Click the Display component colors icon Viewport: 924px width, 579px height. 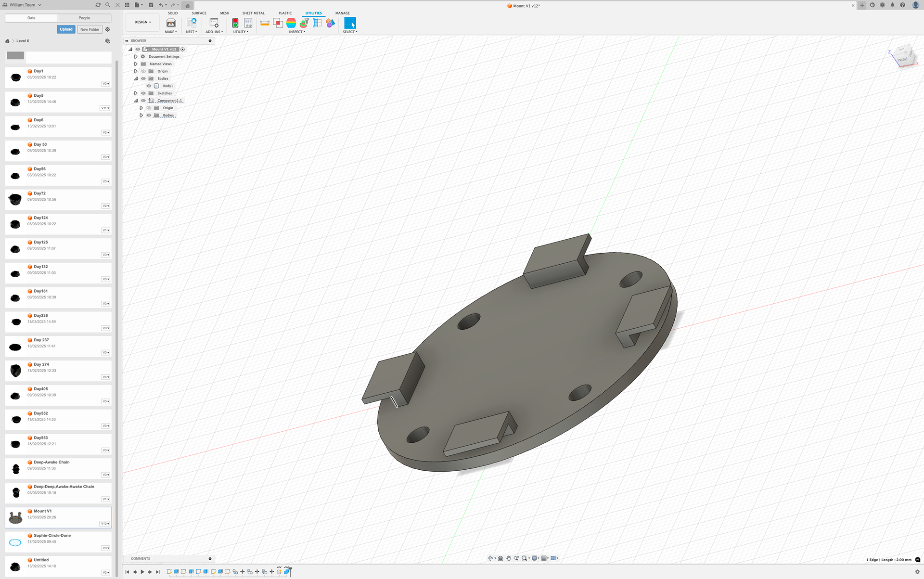330,23
